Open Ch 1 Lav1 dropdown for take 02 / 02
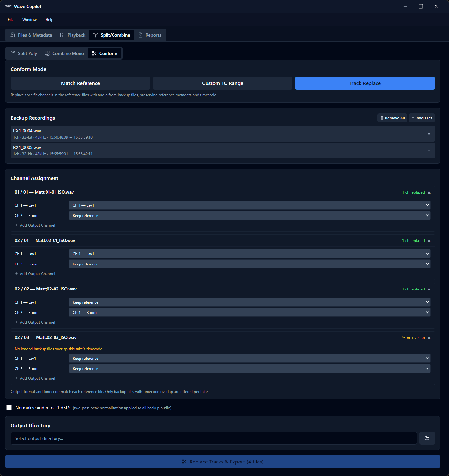449x476 pixels. [x=249, y=302]
